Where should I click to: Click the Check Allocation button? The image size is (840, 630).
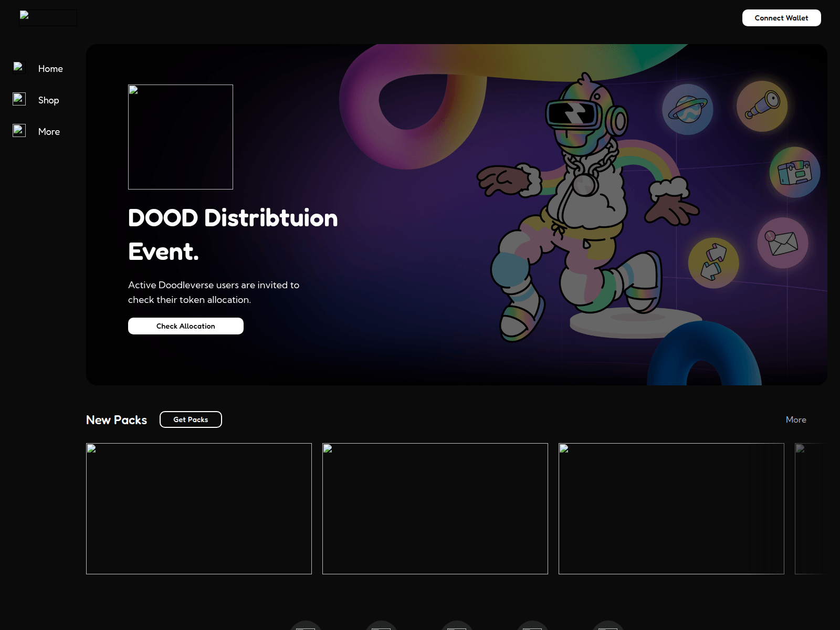[185, 325]
